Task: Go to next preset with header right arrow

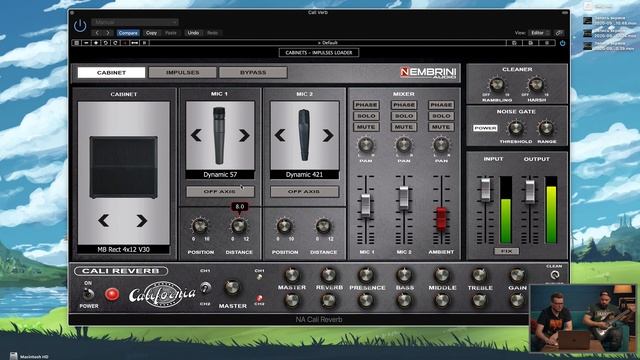Action: pyautogui.click(x=108, y=33)
